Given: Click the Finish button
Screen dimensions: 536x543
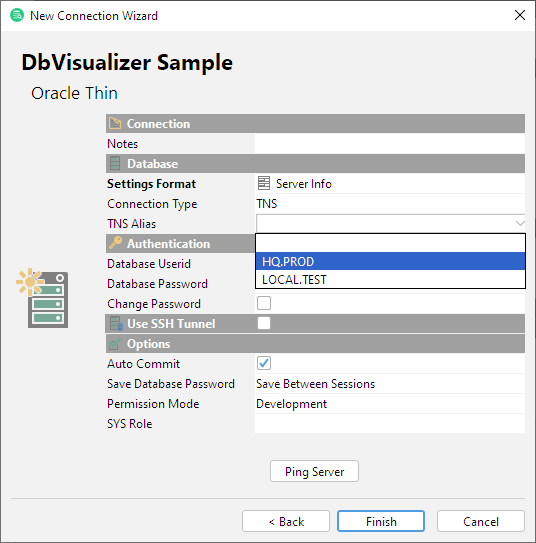Looking at the screenshot, I should tap(381, 521).
